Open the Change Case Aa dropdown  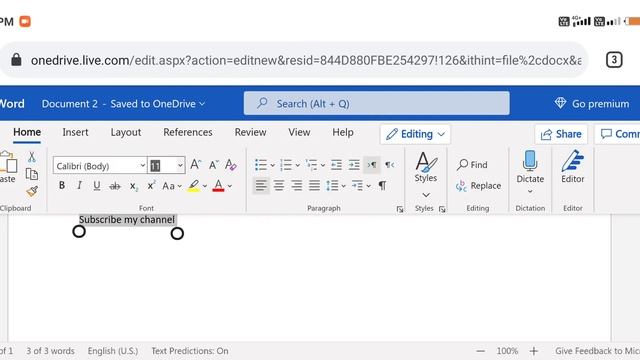[171, 186]
